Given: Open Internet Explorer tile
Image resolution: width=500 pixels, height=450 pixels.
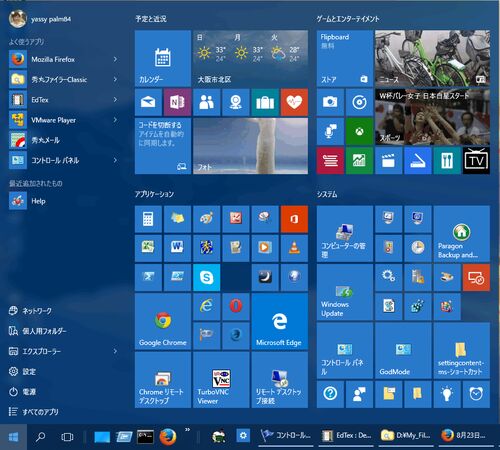Looking at the screenshot, I should click(x=207, y=306).
